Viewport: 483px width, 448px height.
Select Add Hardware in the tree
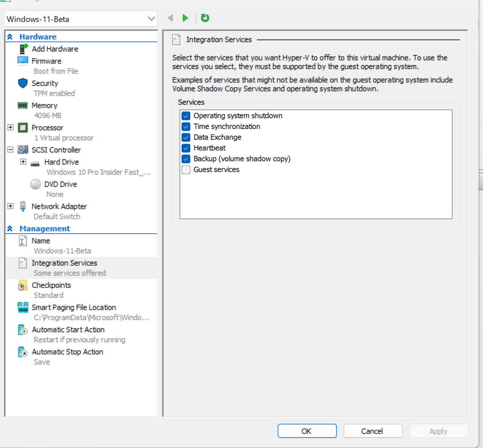[55, 49]
